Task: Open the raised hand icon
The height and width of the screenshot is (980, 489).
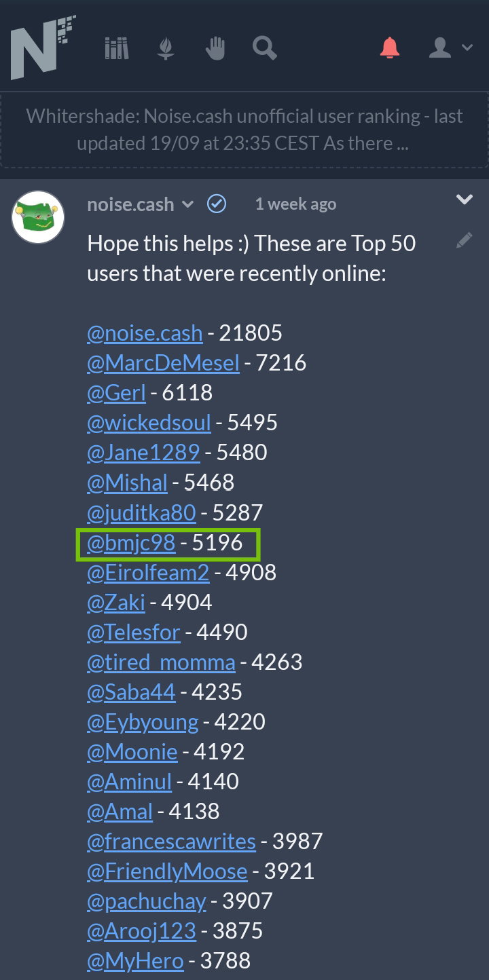Action: [215, 48]
